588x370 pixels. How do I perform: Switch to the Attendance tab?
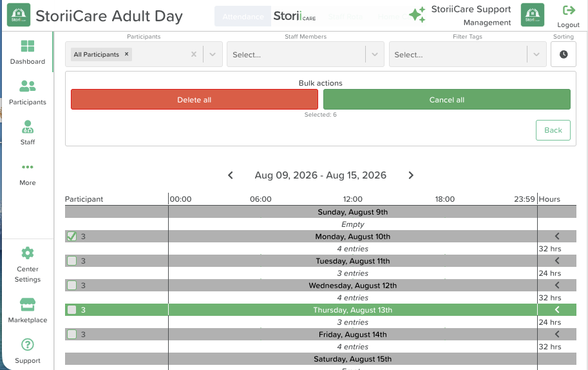pos(243,17)
